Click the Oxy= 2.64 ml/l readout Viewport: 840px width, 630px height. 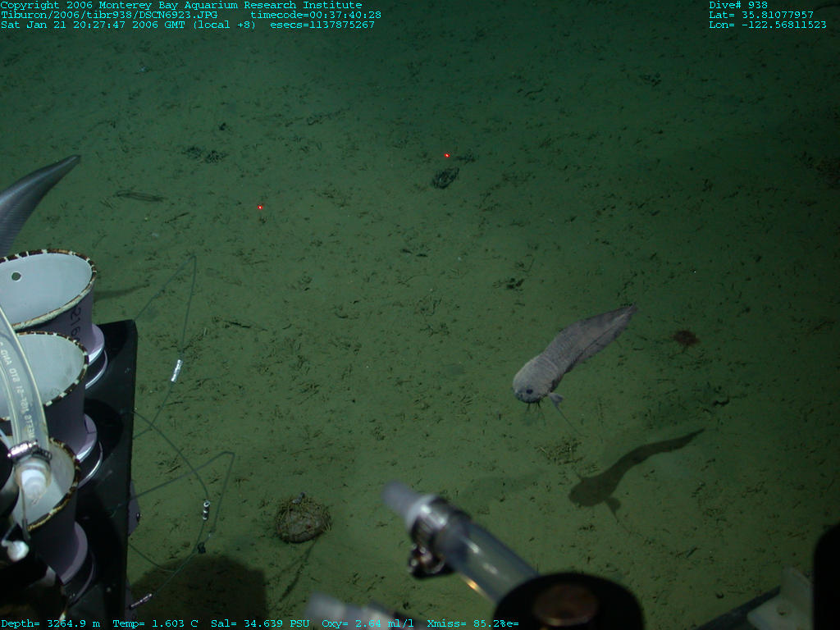pyautogui.click(x=368, y=623)
